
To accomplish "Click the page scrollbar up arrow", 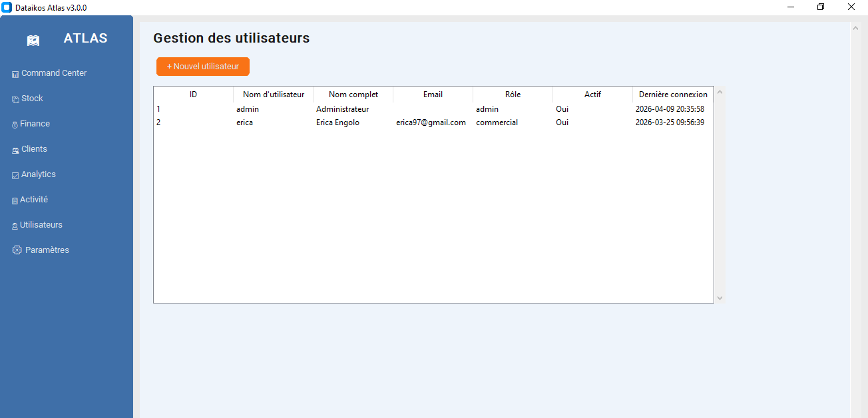I will [856, 28].
